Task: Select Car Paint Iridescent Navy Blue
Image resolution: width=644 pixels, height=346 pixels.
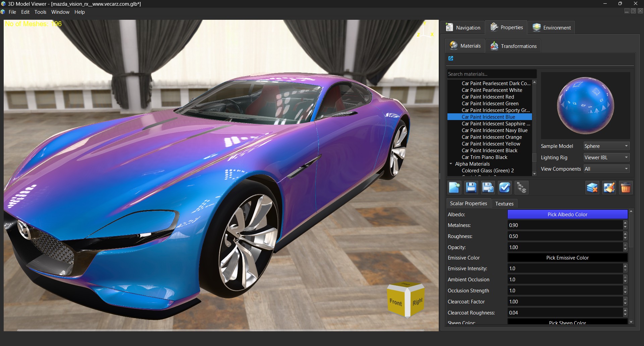Action: click(x=494, y=130)
